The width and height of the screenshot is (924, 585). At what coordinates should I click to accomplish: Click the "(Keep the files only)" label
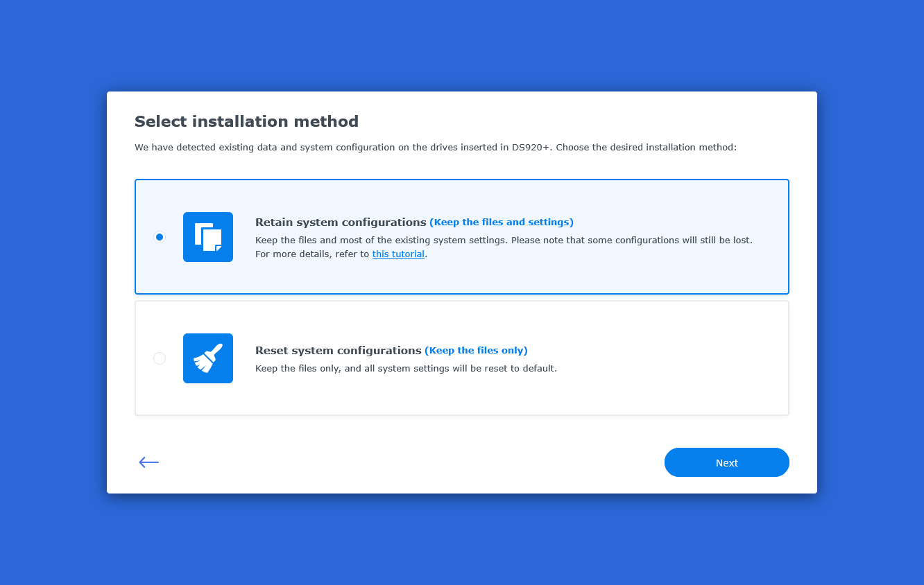point(476,351)
